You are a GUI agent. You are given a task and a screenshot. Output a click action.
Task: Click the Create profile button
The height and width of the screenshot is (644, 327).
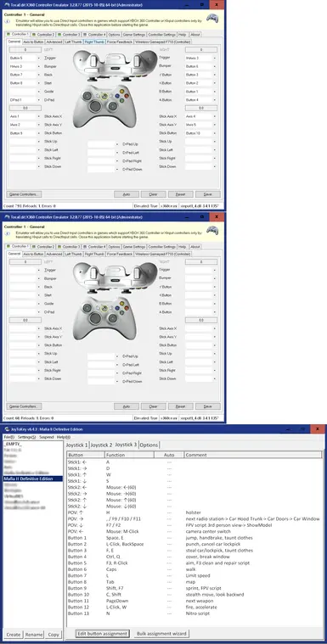tap(13, 635)
